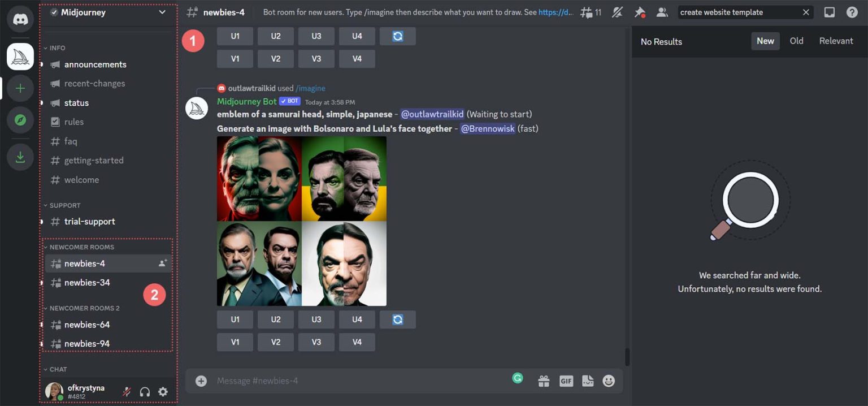This screenshot has width=868, height=406.
Task: Open the inbox
Action: [x=830, y=11]
